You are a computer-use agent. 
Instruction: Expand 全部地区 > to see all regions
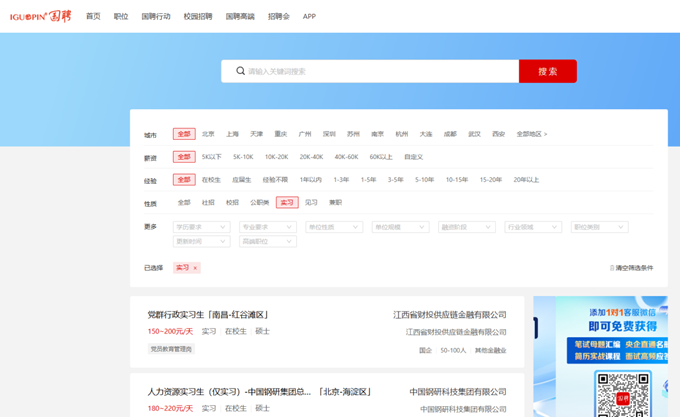(x=532, y=134)
